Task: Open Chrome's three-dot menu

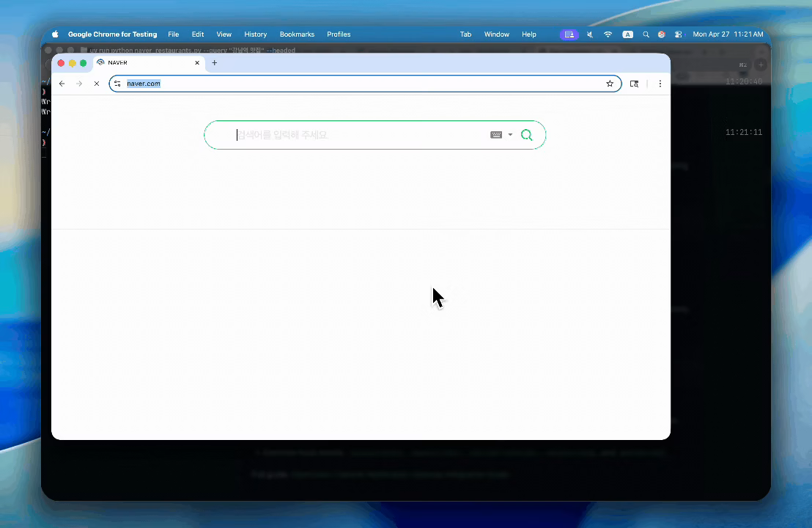Action: pyautogui.click(x=660, y=84)
